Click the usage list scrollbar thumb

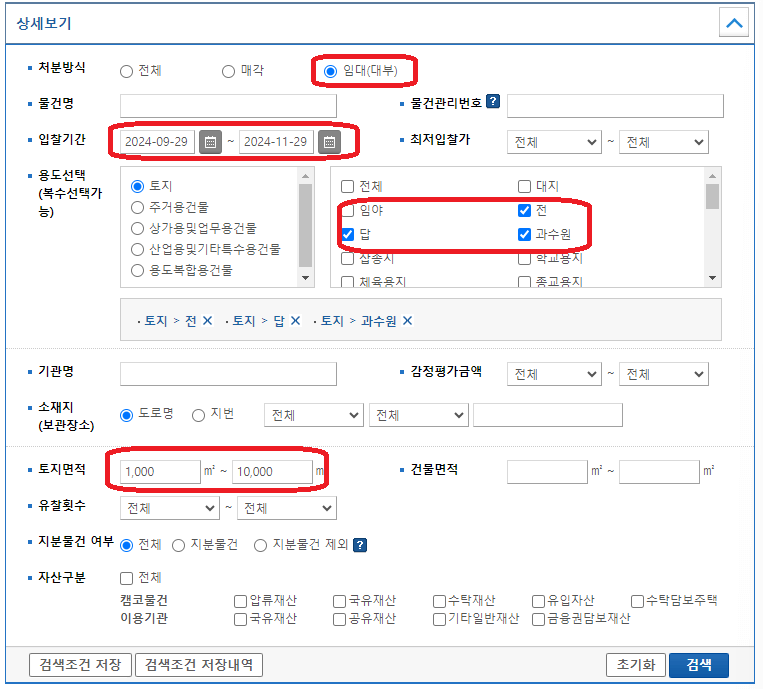point(306,225)
